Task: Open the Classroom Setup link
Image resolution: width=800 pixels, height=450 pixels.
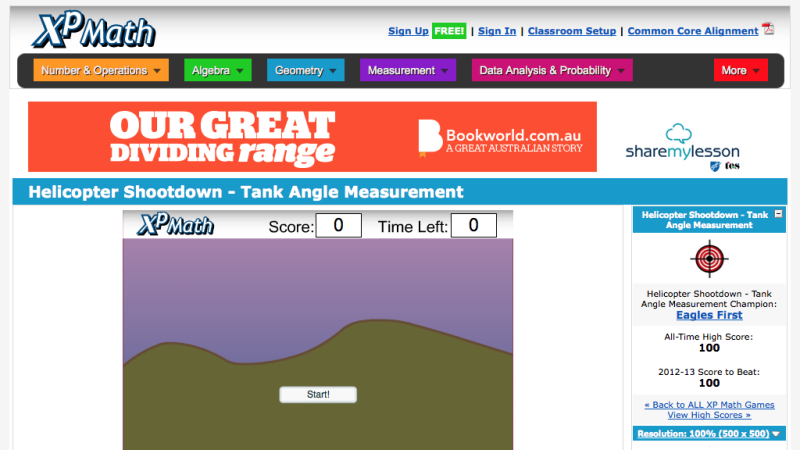Action: click(x=572, y=31)
